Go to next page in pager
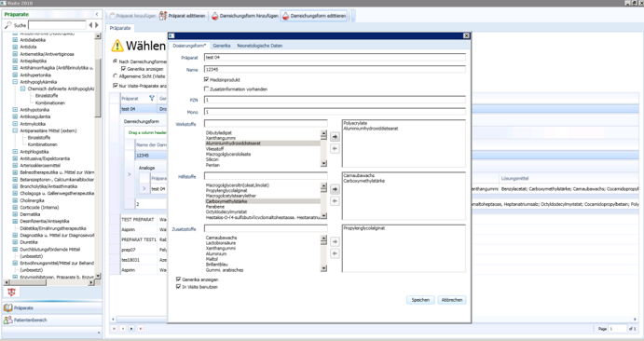The width and height of the screenshot is (644, 341). (x=131, y=328)
